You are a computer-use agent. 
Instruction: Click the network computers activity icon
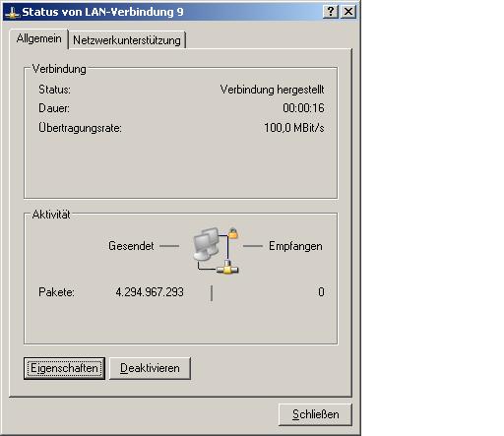pyautogui.click(x=216, y=251)
